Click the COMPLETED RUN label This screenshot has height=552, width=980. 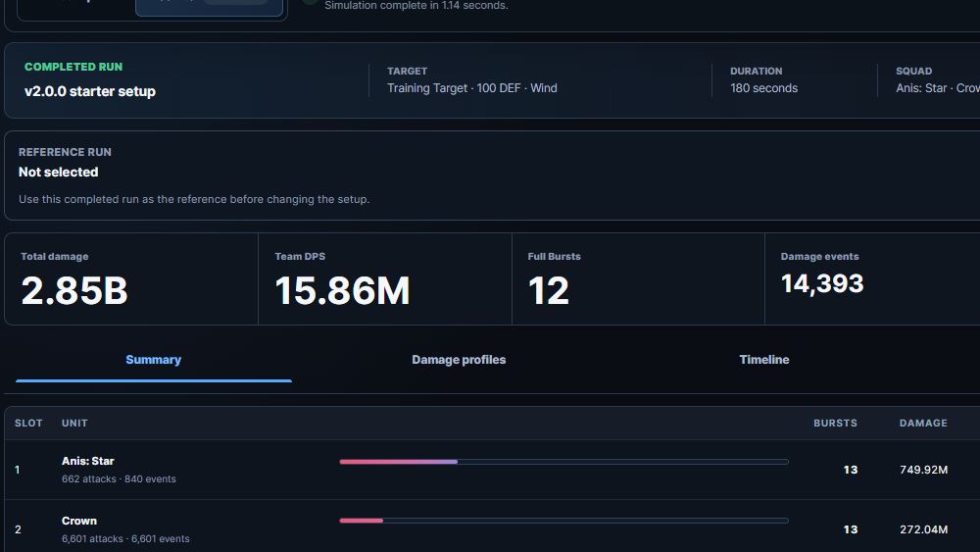point(73,67)
